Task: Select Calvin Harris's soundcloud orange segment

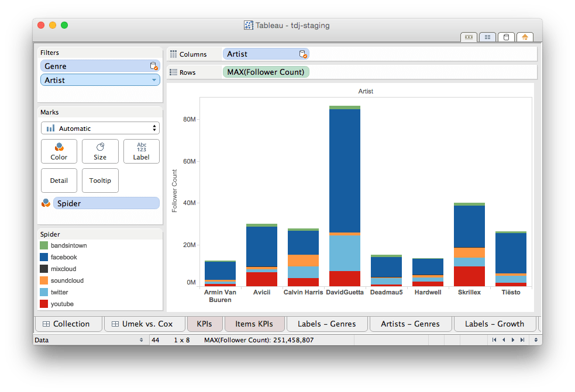Action: [x=303, y=261]
